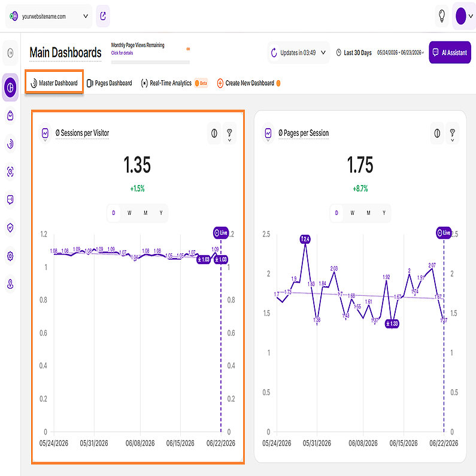Image resolution: width=476 pixels, height=476 pixels.
Task: Click the lightbulb tips icon
Action: click(x=442, y=16)
